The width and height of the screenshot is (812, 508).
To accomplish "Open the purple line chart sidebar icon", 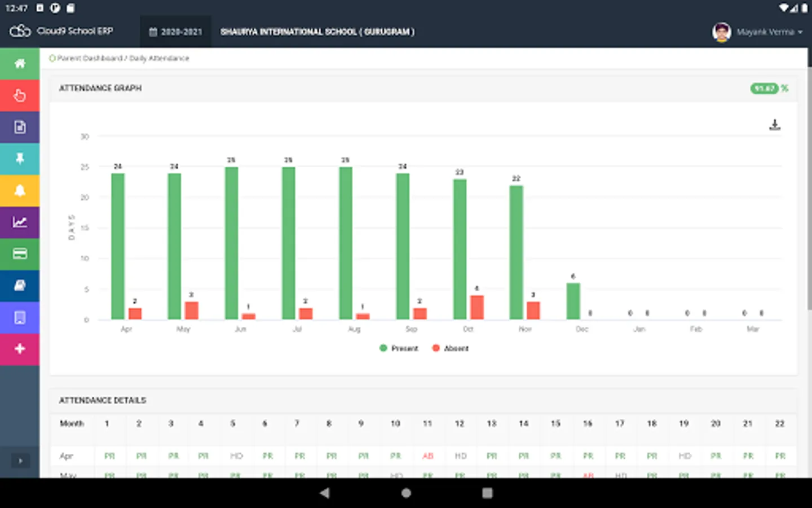I will pyautogui.click(x=20, y=222).
